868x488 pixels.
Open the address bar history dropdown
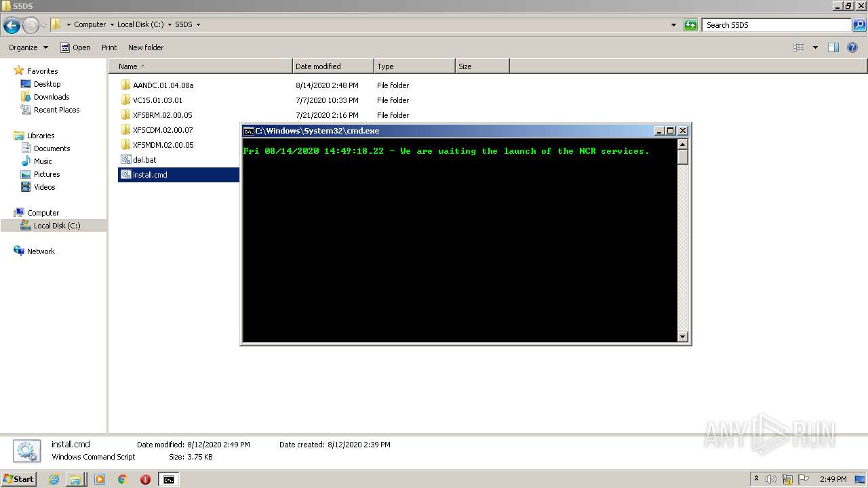click(673, 25)
